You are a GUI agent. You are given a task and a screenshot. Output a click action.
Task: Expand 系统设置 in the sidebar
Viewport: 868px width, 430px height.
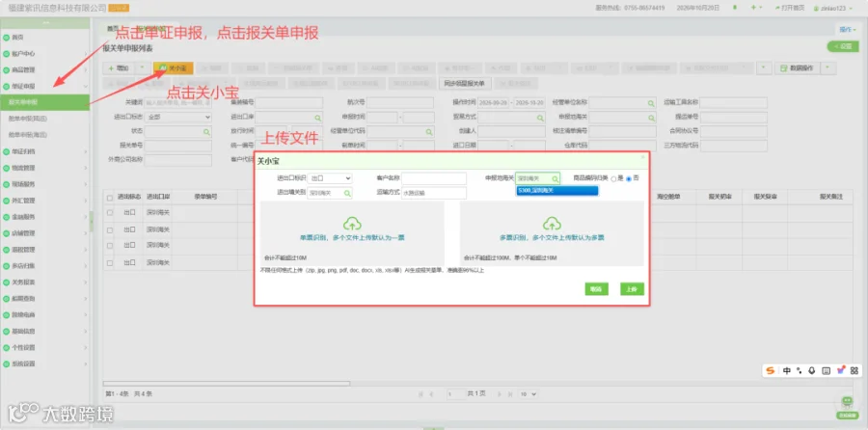coord(44,364)
